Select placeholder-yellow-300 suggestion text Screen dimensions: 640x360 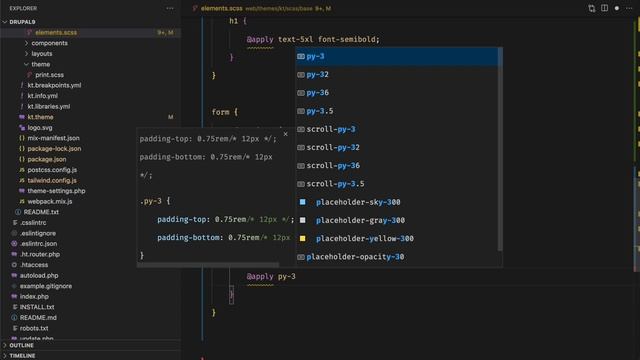click(x=364, y=238)
